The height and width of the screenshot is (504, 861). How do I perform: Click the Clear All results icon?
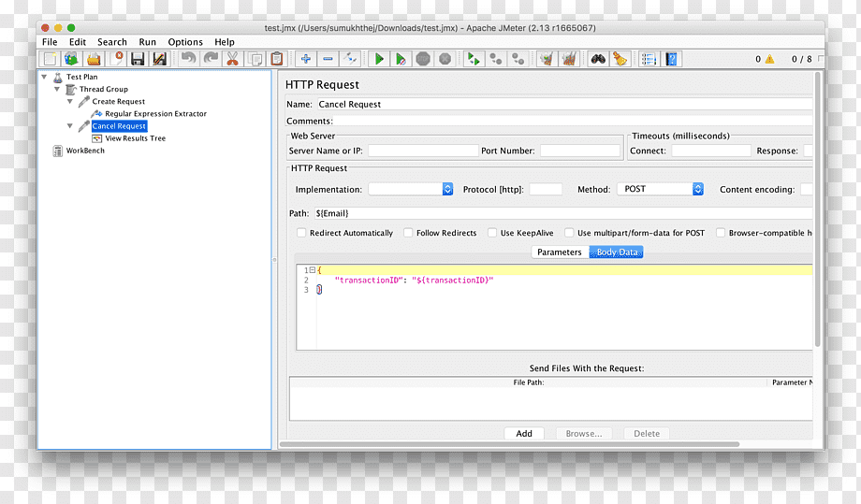(569, 59)
